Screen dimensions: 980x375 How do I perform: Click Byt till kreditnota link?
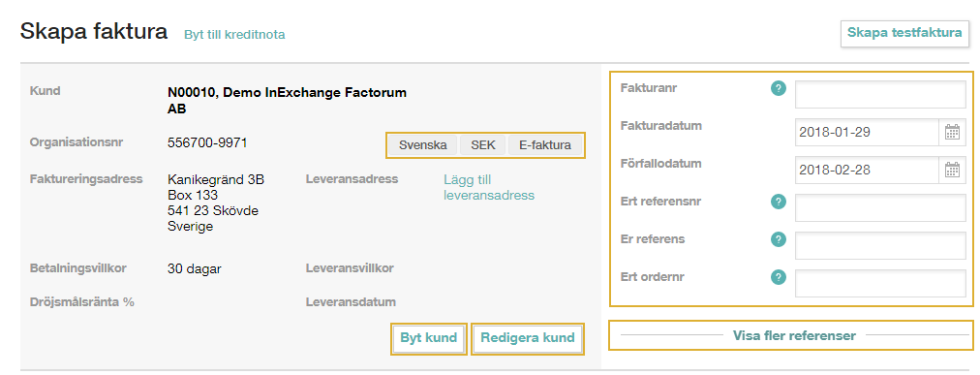tap(234, 35)
